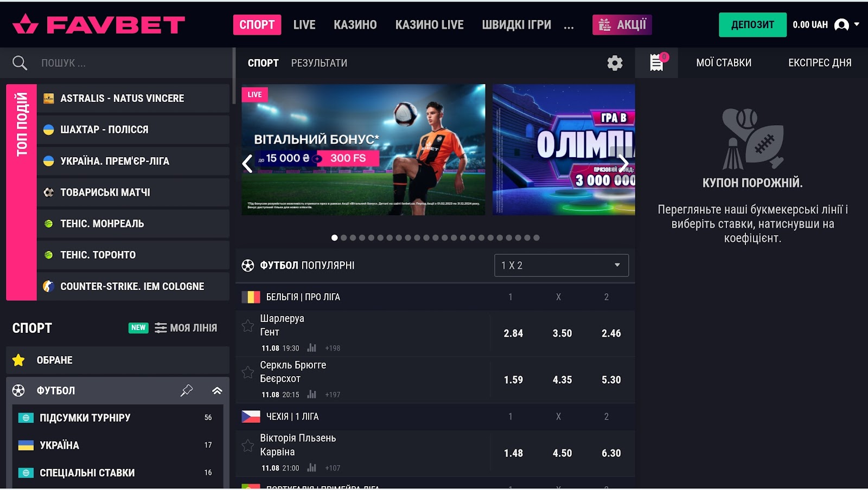Image resolution: width=868 pixels, height=490 pixels.
Task: Open Обране favorites section
Action: coord(118,360)
